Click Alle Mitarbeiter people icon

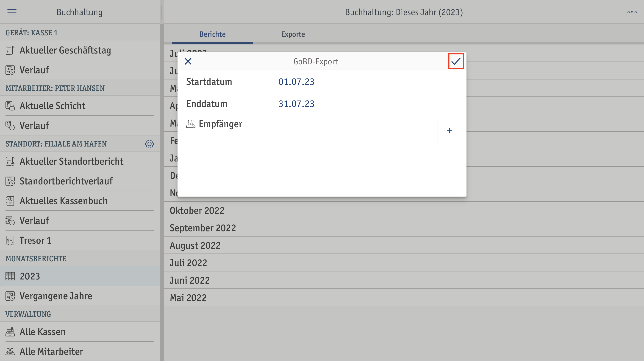pyautogui.click(x=10, y=352)
